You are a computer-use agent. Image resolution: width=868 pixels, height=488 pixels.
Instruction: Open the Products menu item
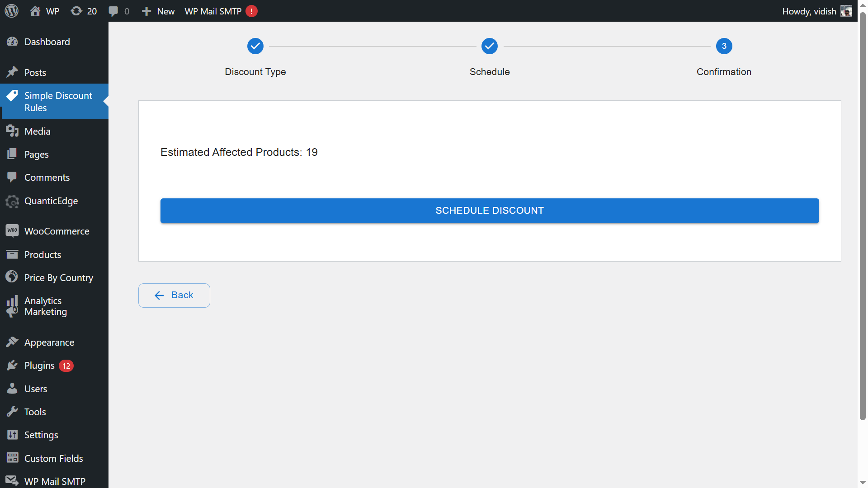click(42, 255)
